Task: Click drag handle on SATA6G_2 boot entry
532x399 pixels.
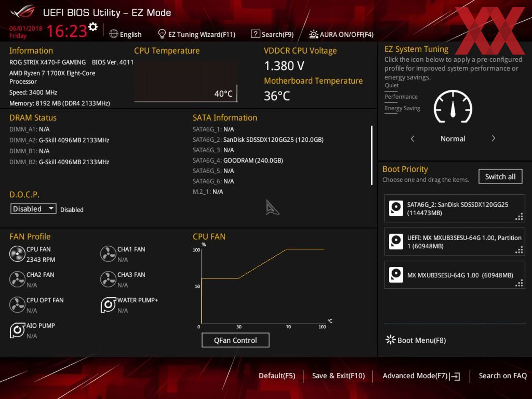Action: (x=519, y=217)
